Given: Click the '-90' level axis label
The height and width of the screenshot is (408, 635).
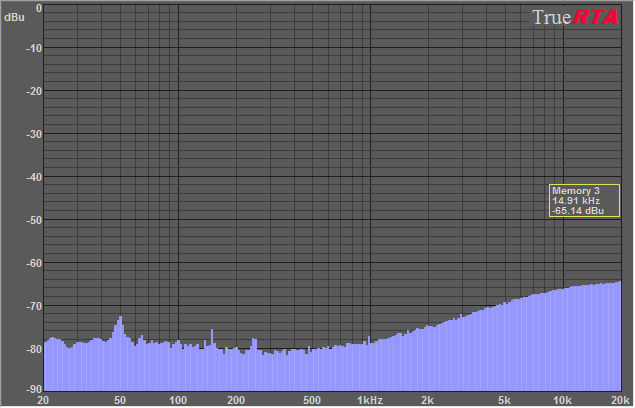Looking at the screenshot, I should (x=34, y=390).
